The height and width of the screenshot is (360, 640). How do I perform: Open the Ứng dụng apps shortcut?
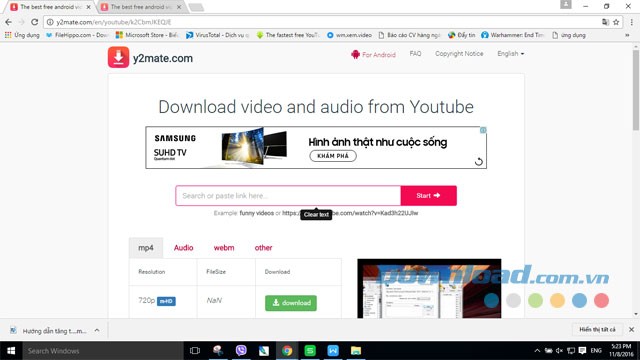[22, 35]
